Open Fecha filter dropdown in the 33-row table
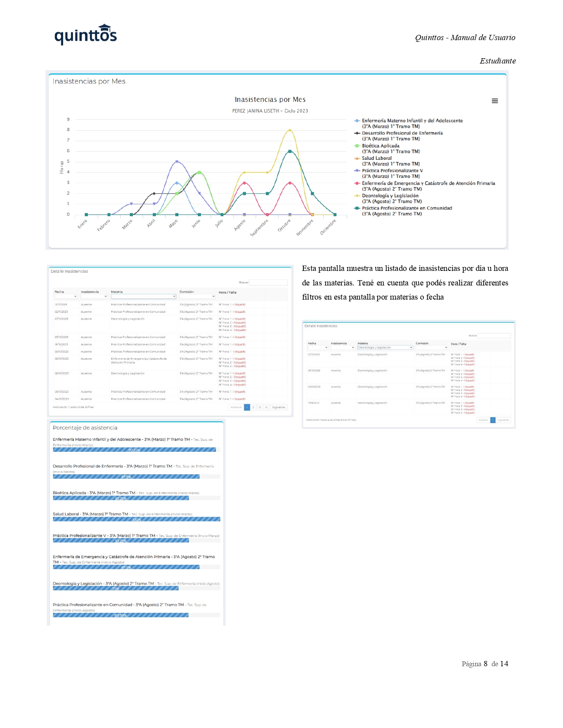The width and height of the screenshot is (563, 728). pos(66,296)
